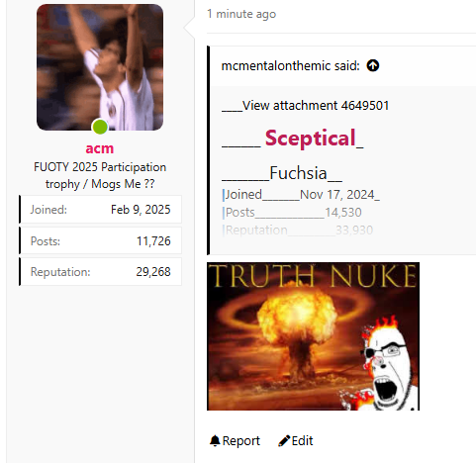Click the bell icon next to Report
Image resolution: width=476 pixels, height=463 pixels.
[215, 441]
